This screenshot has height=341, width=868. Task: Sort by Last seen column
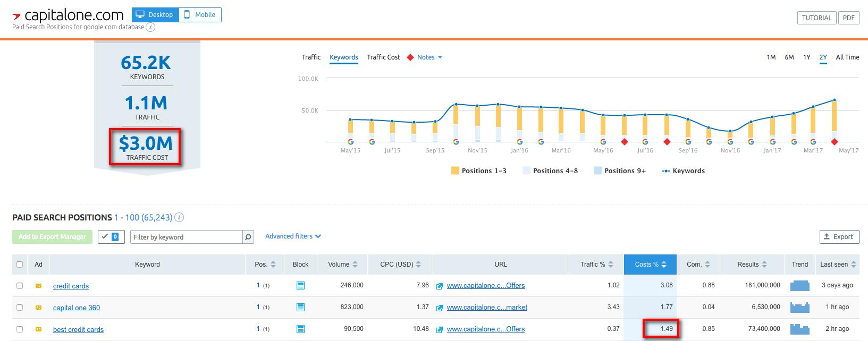tap(838, 265)
